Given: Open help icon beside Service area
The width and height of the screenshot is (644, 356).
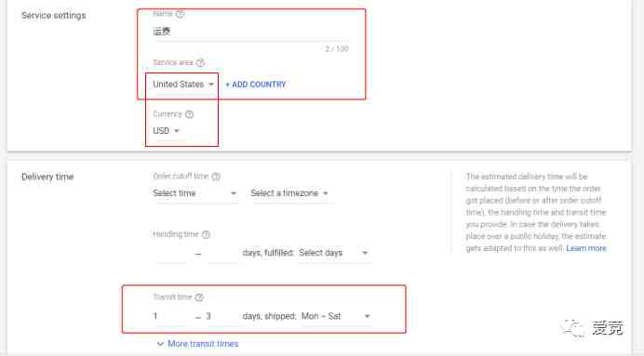Looking at the screenshot, I should [x=200, y=63].
